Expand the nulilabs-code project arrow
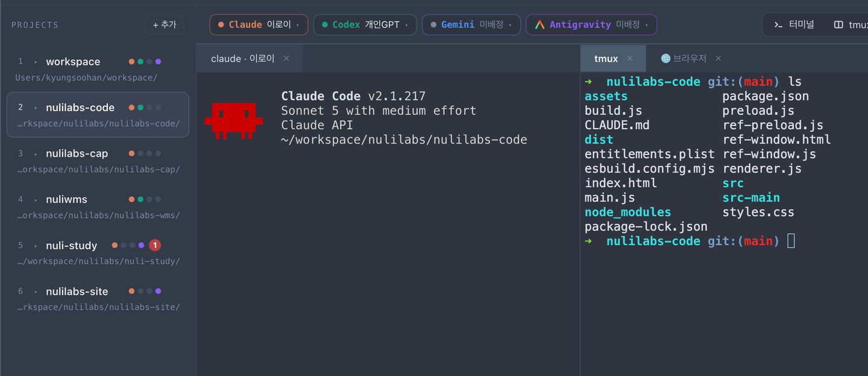The height and width of the screenshot is (376, 868). (36, 108)
